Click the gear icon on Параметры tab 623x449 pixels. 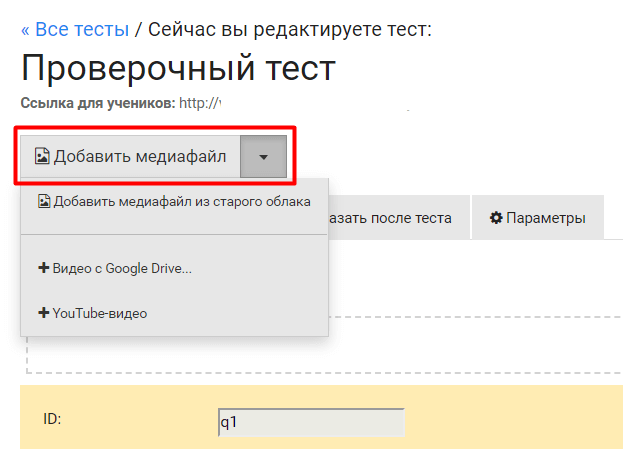tap(495, 218)
